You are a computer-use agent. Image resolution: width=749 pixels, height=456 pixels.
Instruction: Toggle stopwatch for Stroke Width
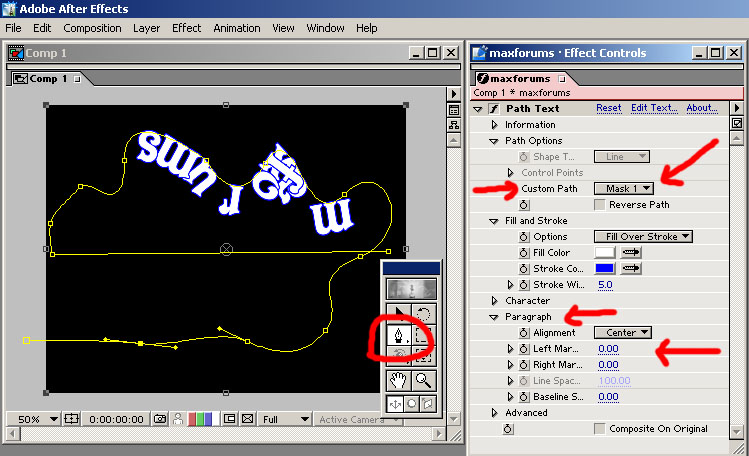(x=524, y=285)
